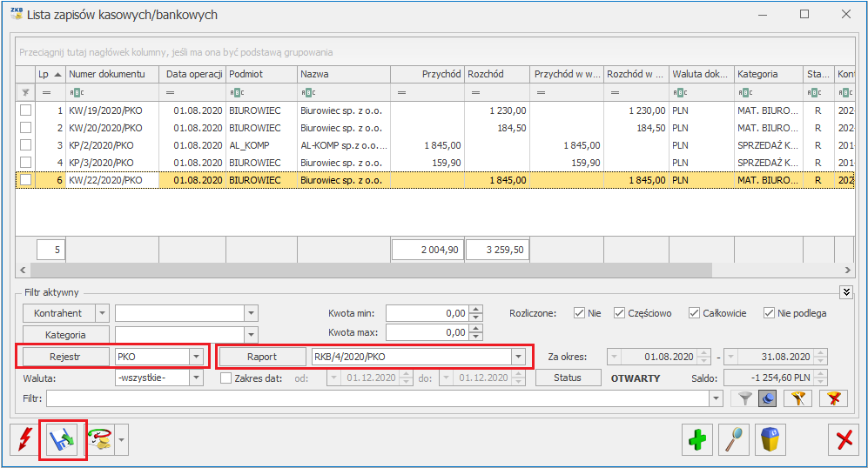Uncheck the Rozliczone Nie checkbox
The height and width of the screenshot is (468, 868).
tap(580, 313)
